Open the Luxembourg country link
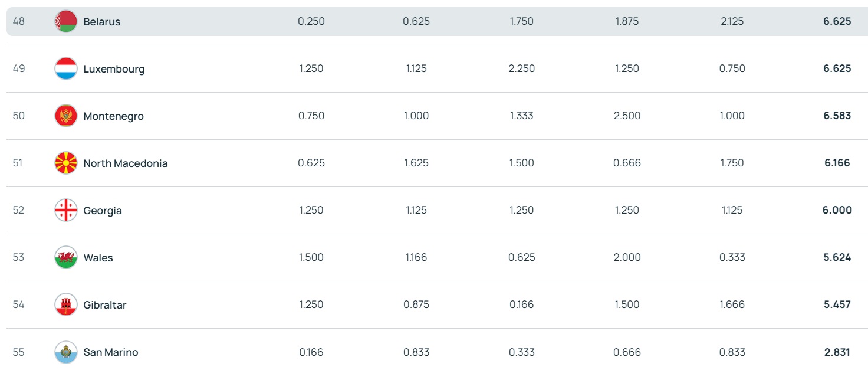Screen dimensions: 868x370 pos(114,69)
